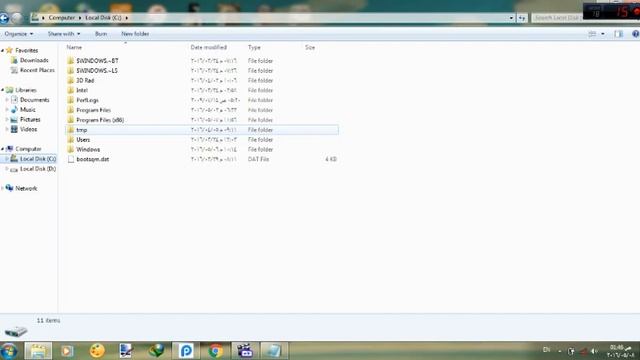This screenshot has height=360, width=640.
Task: Expand the Music library node
Action: pos(7,109)
